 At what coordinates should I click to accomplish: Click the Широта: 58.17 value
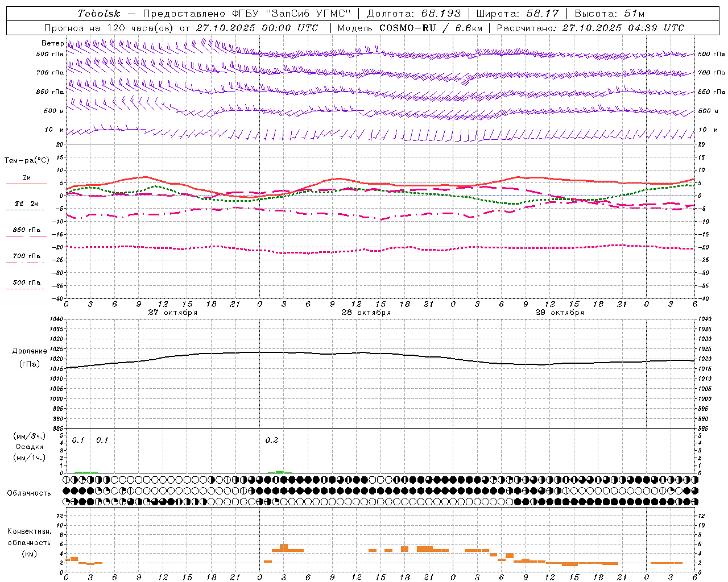pos(518,14)
